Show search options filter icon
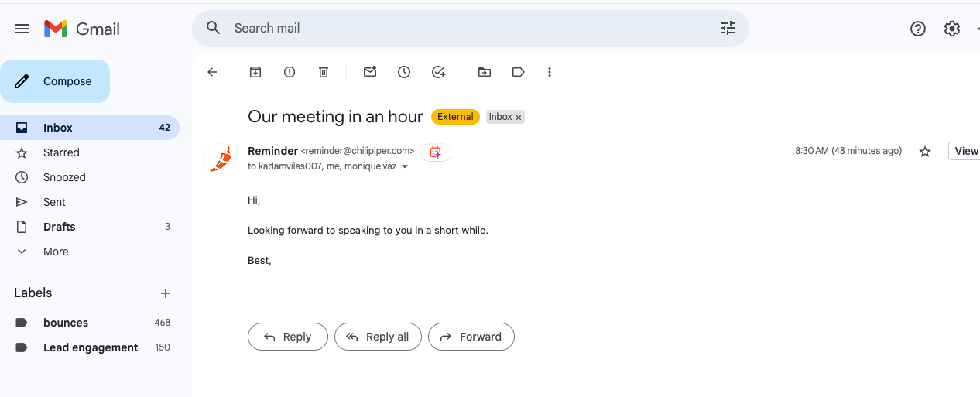This screenshot has width=980, height=397. (728, 29)
